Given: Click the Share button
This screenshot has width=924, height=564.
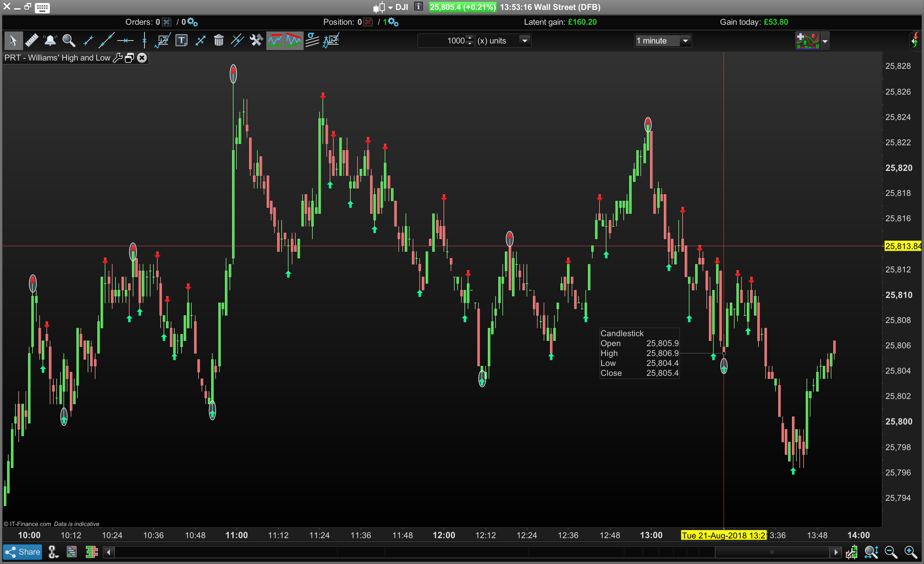Looking at the screenshot, I should [23, 552].
